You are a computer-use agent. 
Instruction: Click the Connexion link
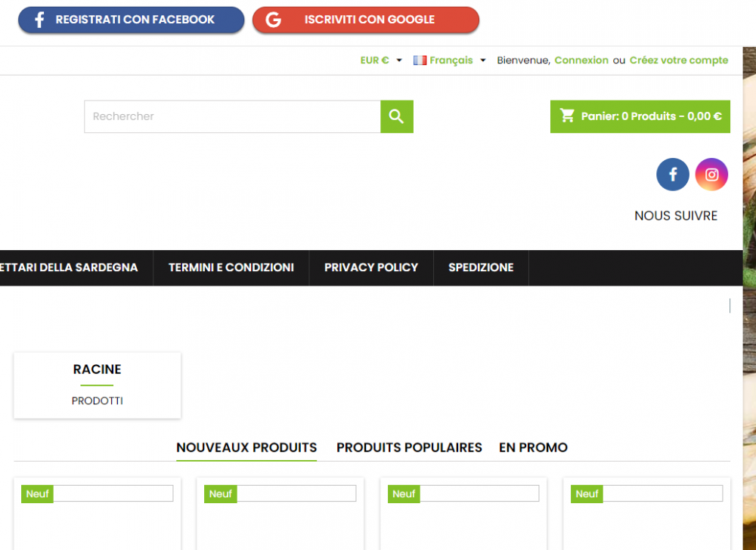point(581,60)
